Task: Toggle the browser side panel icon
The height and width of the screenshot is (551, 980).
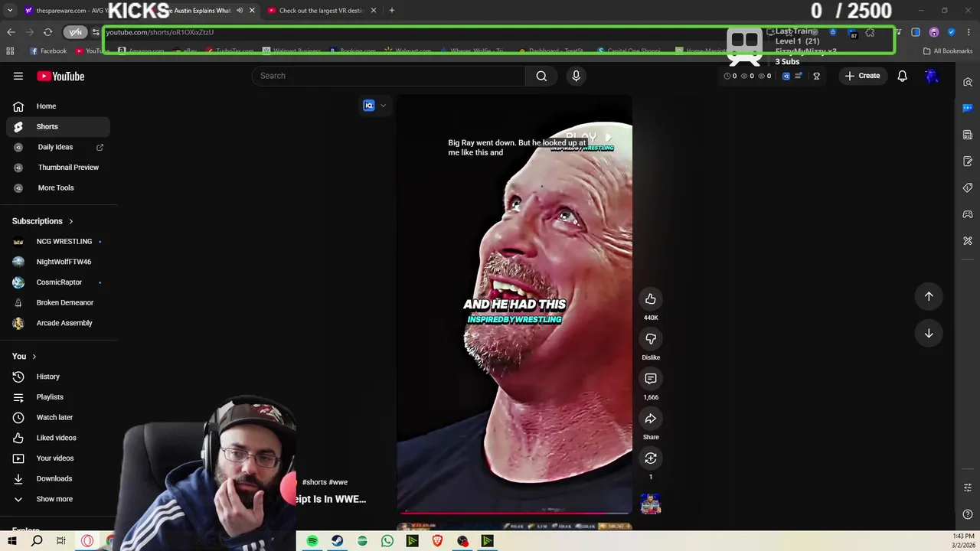Action: [916, 32]
